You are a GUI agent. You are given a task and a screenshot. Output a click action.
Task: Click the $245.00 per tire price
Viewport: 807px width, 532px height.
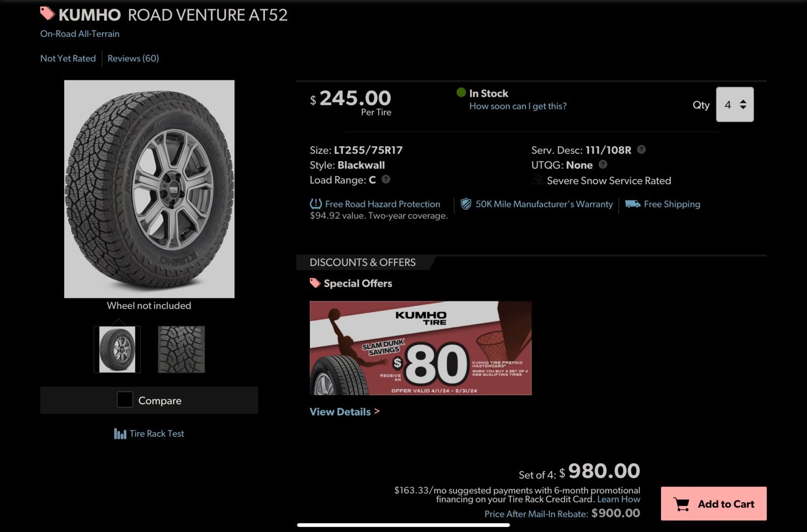click(351, 98)
